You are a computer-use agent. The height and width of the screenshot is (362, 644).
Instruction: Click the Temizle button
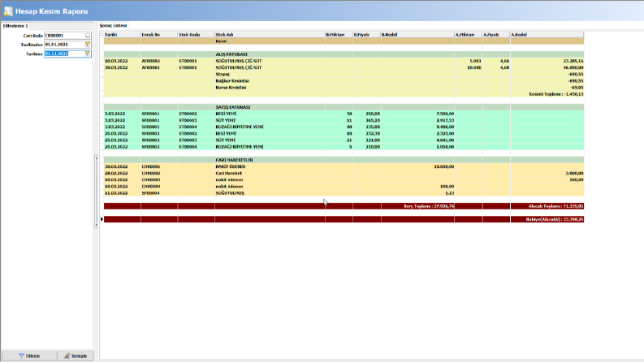[76, 356]
